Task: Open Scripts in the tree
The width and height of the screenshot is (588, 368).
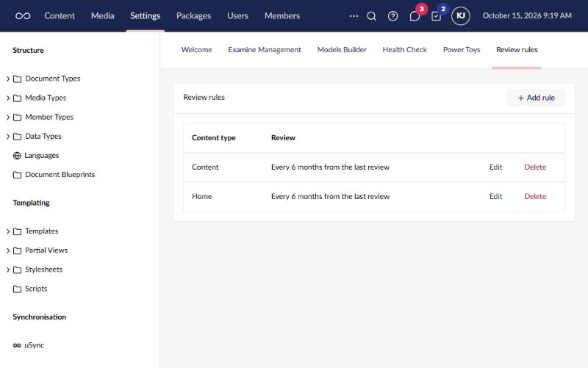Action: coord(36,289)
